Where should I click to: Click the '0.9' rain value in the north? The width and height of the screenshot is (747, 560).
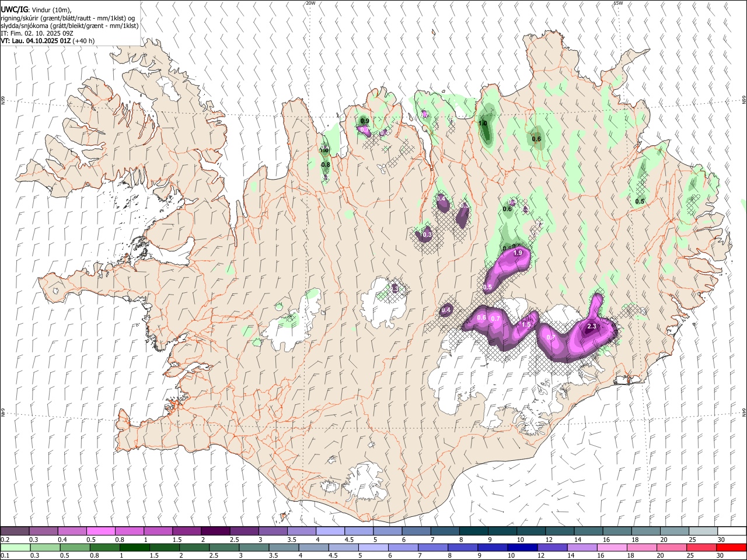(365, 121)
